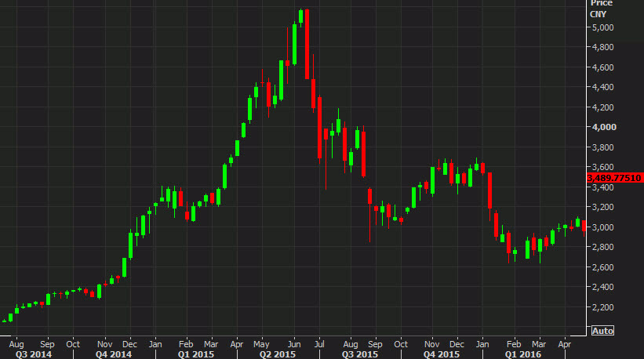Click the green peak candle above 5,000
The width and height of the screenshot is (644, 359).
click(301, 16)
